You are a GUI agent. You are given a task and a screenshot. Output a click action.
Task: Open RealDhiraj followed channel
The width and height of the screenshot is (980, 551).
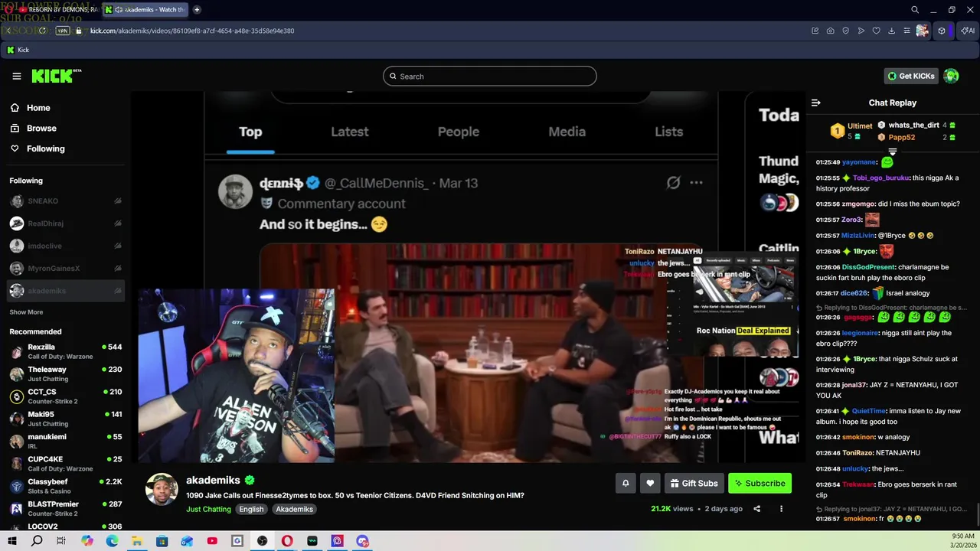pyautogui.click(x=65, y=223)
